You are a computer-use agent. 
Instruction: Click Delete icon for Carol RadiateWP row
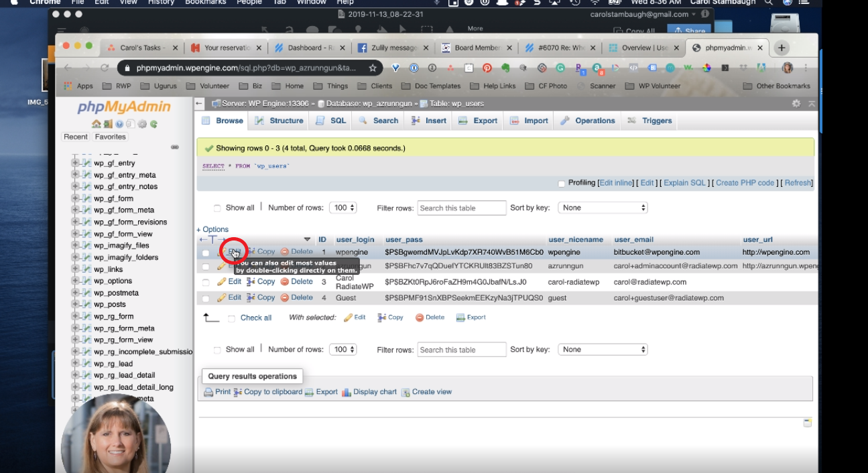coord(285,282)
